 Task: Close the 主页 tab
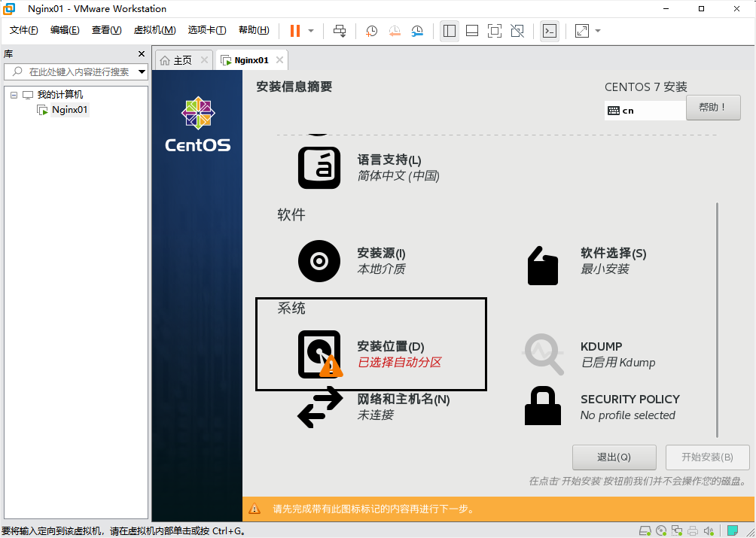pyautogui.click(x=204, y=60)
